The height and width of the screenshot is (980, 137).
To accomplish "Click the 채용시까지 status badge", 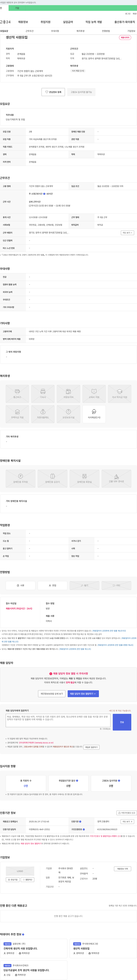I will tap(125, 38).
